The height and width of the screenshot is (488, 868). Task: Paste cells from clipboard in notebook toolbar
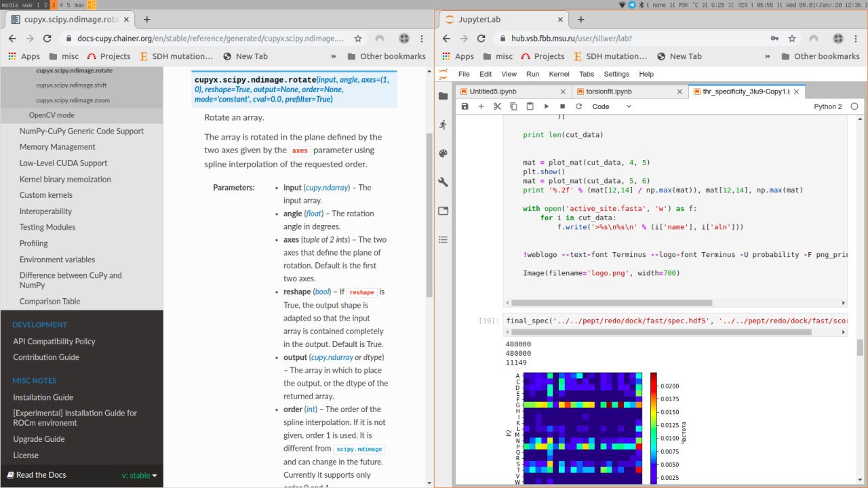[x=530, y=106]
